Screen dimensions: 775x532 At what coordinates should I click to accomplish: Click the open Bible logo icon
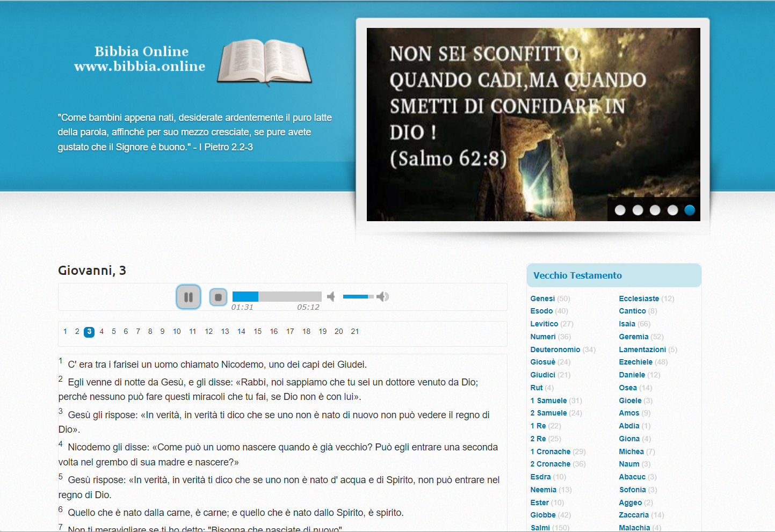(x=264, y=62)
